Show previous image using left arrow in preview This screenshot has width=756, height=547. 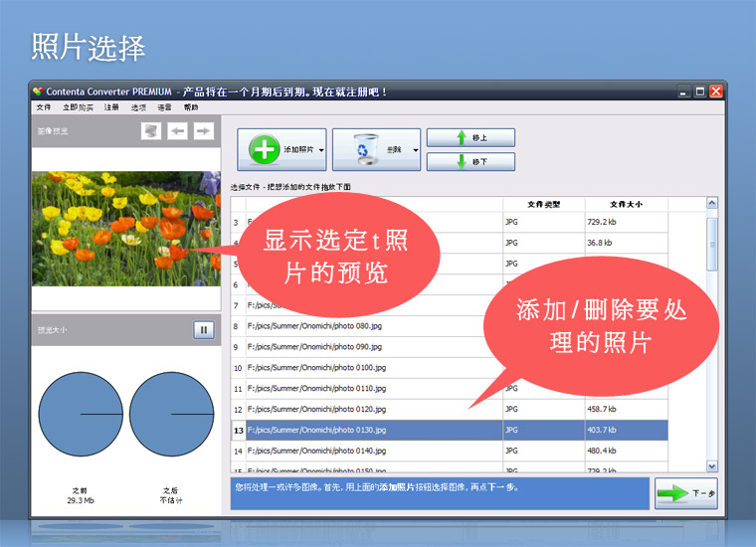coord(178,131)
